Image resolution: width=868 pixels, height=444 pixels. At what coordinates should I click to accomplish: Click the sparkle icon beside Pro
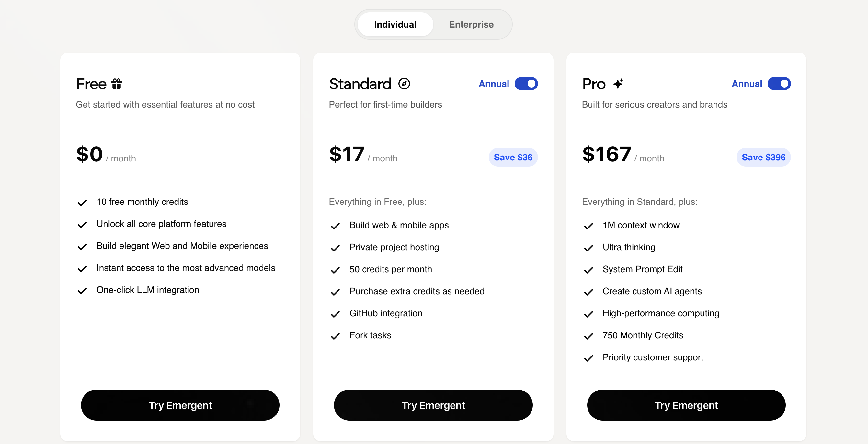coord(618,84)
